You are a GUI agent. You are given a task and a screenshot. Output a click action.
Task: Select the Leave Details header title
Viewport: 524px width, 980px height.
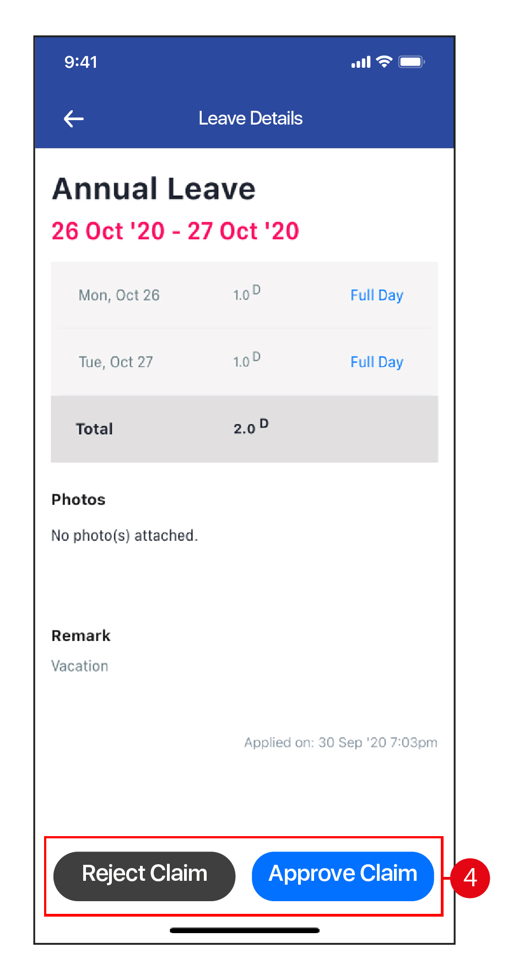pos(251,118)
